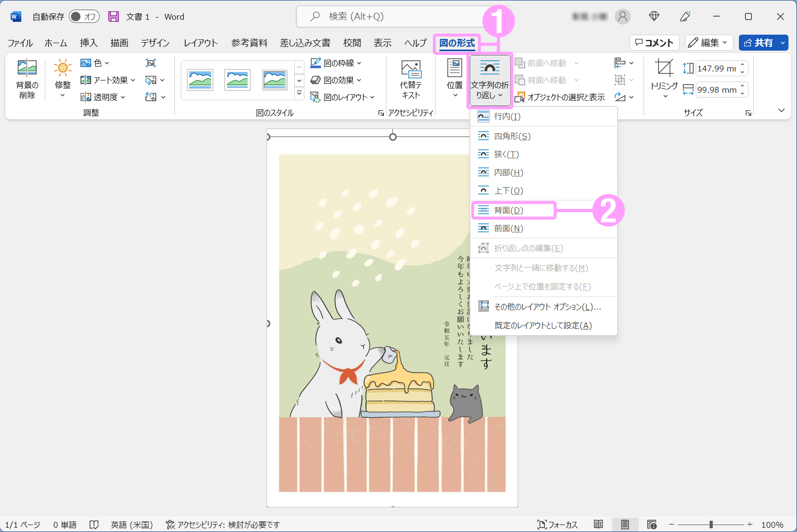
Task: Click the save icon in title bar
Action: (114, 17)
